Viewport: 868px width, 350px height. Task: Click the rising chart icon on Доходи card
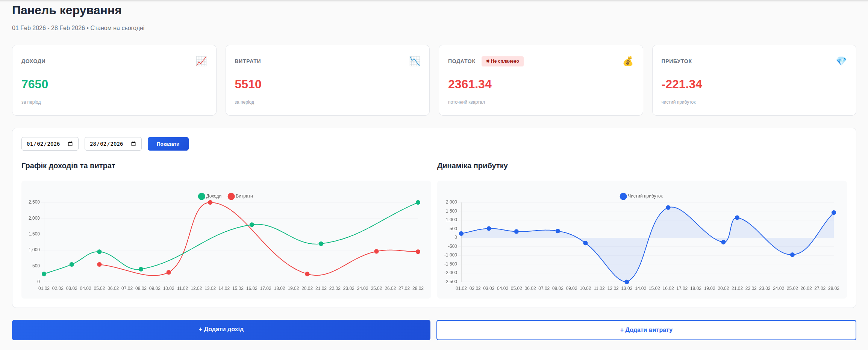[201, 61]
